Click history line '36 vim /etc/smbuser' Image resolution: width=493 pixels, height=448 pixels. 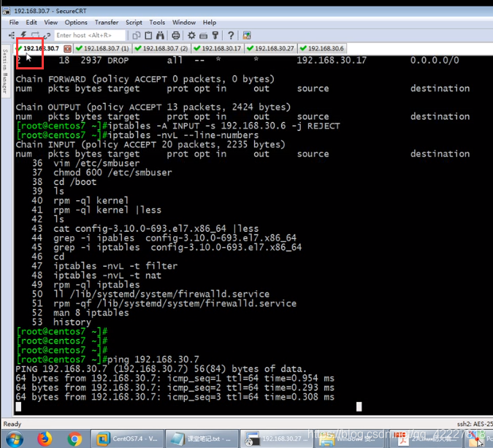[x=85, y=163]
